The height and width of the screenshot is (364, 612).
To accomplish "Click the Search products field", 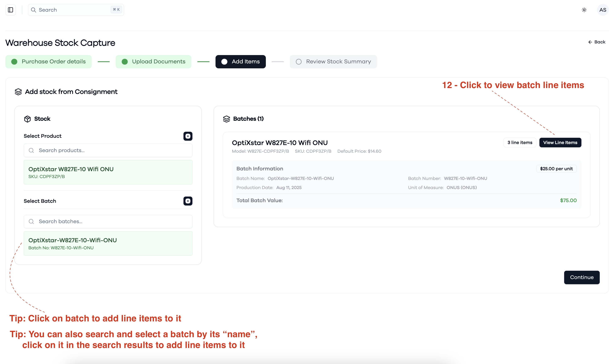I will pyautogui.click(x=108, y=150).
